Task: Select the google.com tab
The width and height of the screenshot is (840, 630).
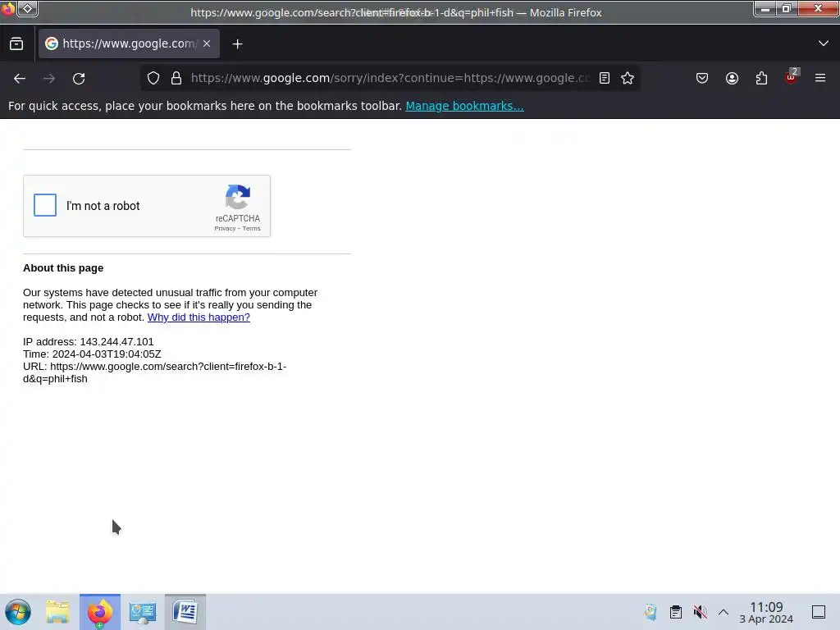Action: (129, 44)
